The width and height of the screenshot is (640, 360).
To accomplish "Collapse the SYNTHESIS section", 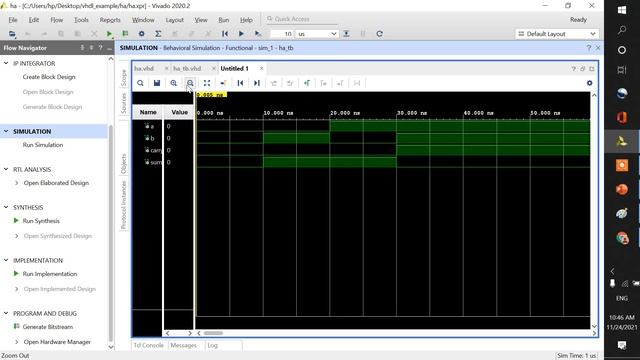I will coord(6,207).
